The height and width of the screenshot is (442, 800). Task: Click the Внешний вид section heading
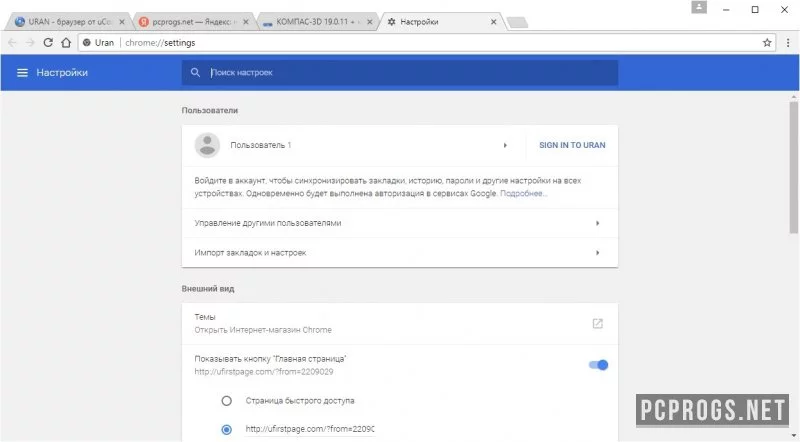click(x=208, y=288)
